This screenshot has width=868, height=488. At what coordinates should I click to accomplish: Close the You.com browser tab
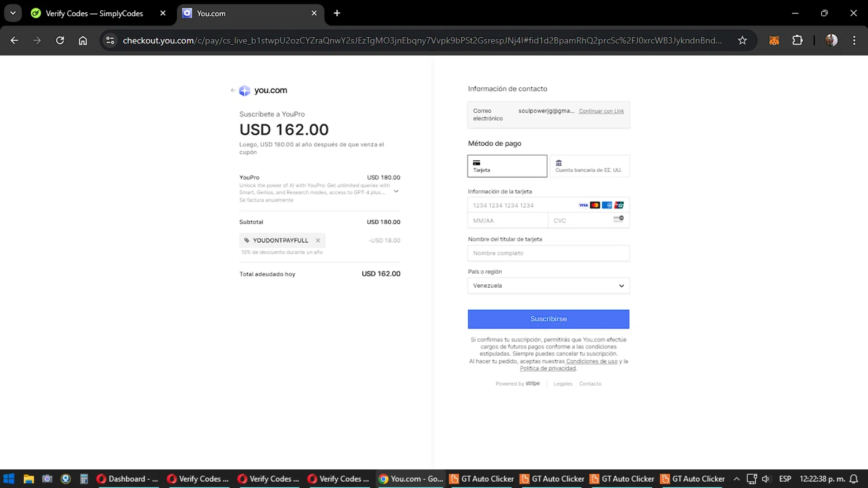pyautogui.click(x=314, y=13)
